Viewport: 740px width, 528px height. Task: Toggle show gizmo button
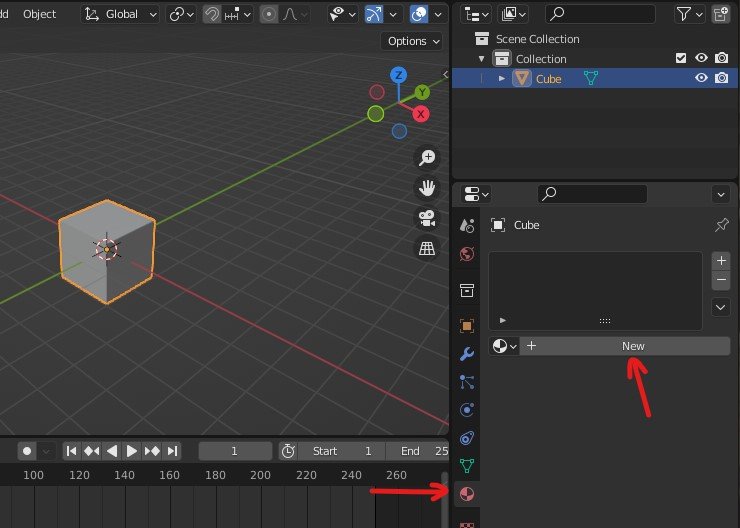point(374,14)
